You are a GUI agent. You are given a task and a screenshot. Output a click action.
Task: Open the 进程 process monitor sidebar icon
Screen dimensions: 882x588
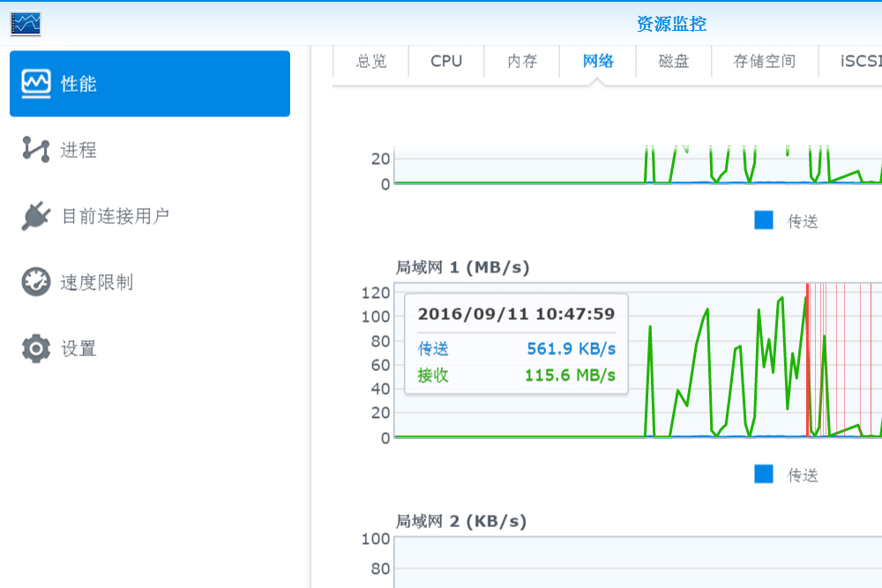coord(34,150)
